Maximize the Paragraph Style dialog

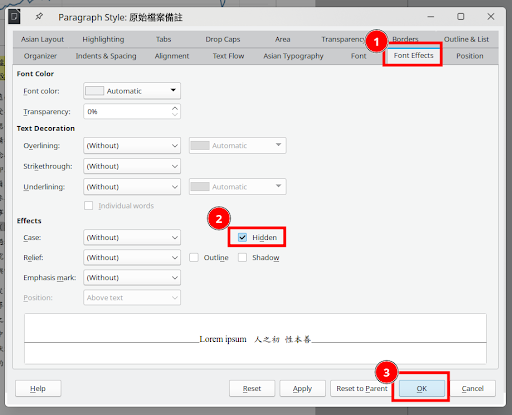(461, 16)
